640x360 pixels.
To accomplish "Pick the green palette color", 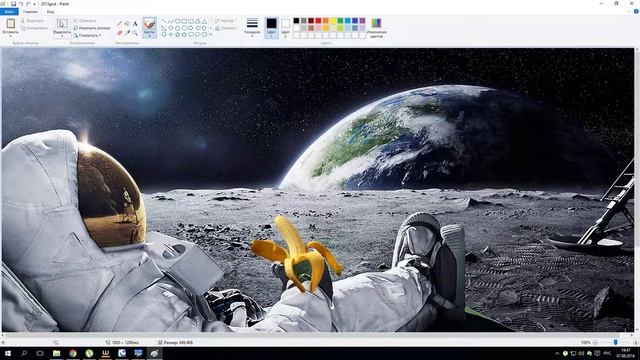I will (x=340, y=20).
